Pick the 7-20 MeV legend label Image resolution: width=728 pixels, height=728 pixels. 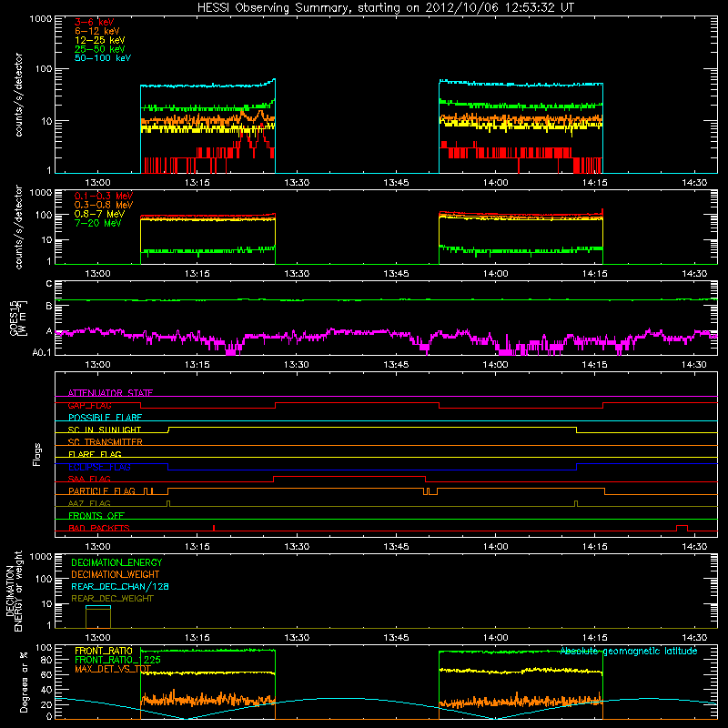coord(98,223)
